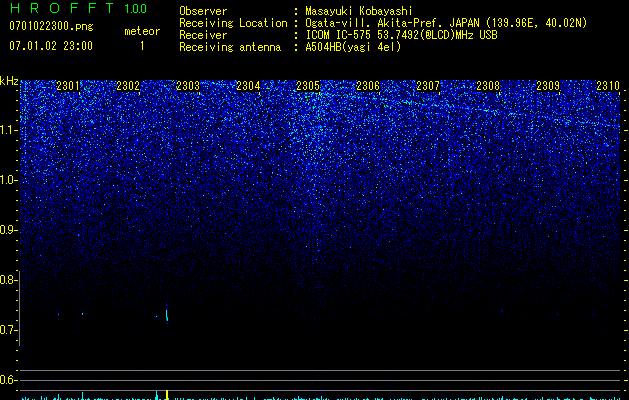Click the 0.9 kHz frequency label
The width and height of the screenshot is (629, 400).
pyautogui.click(x=8, y=230)
